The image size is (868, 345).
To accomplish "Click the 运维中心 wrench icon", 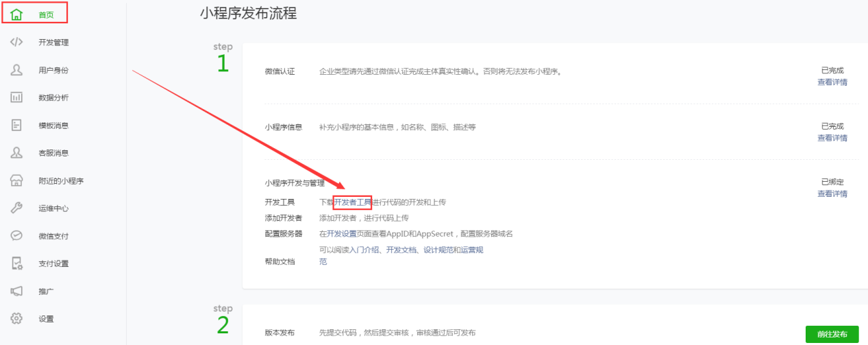I will tap(16, 209).
